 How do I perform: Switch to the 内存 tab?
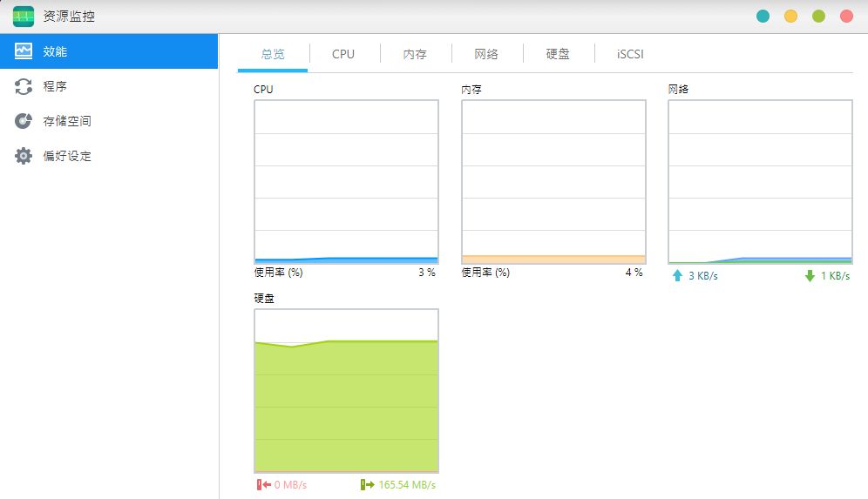tap(415, 54)
